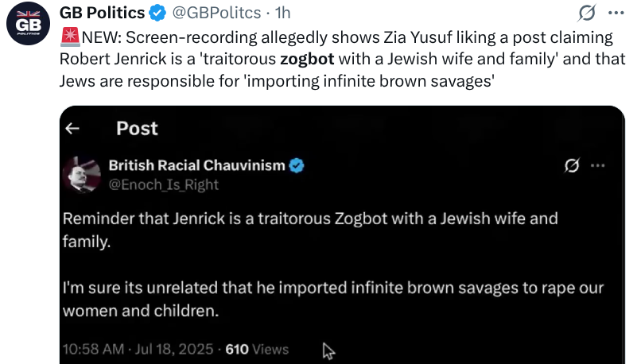Click the embedded post's author display name
Image resolution: width=637 pixels, height=364 pixels.
click(197, 165)
